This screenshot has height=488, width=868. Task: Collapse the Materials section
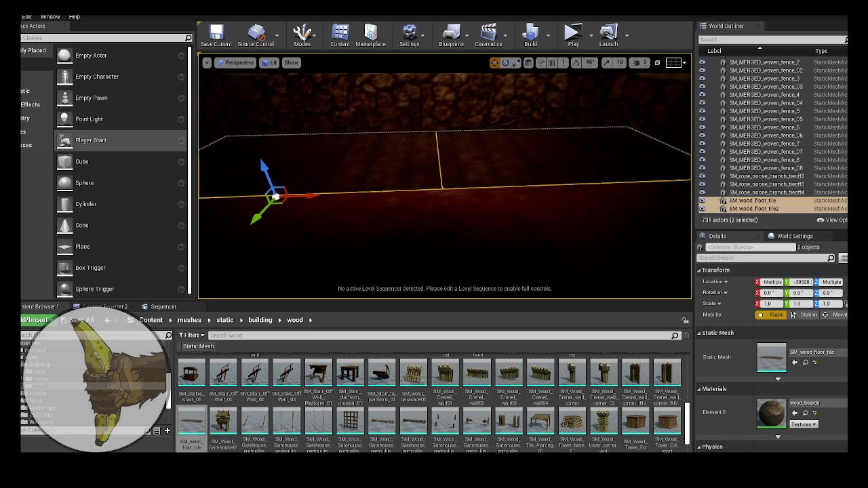tap(699, 389)
